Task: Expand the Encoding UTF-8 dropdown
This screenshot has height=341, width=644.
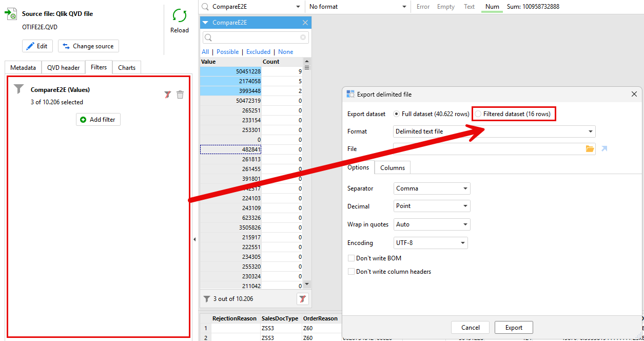Action: pyautogui.click(x=431, y=243)
